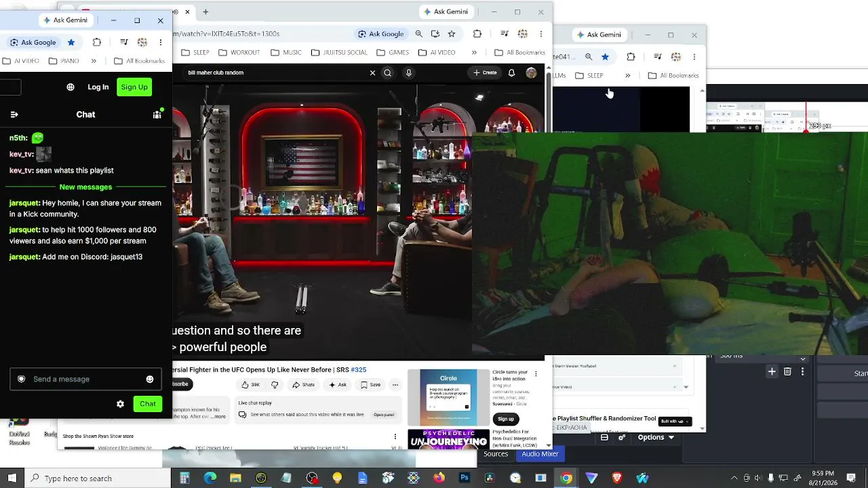Open Firefox from the taskbar

click(x=439, y=478)
